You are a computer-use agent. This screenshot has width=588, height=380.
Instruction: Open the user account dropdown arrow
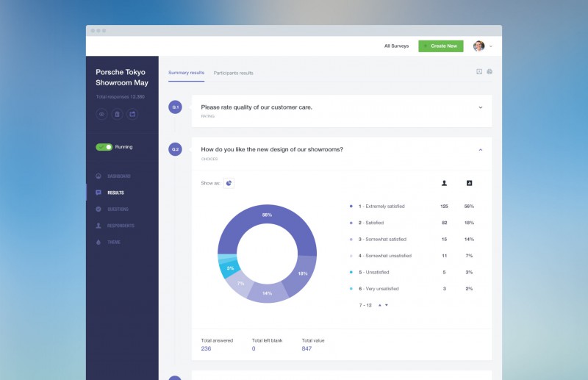pyautogui.click(x=491, y=46)
